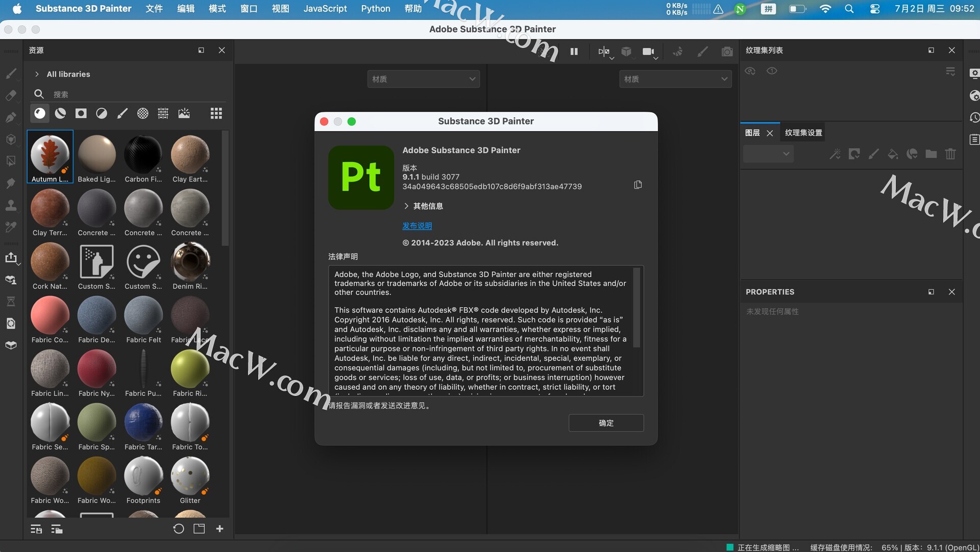This screenshot has width=980, height=552.
Task: Add a new resource with plus icon
Action: point(220,529)
